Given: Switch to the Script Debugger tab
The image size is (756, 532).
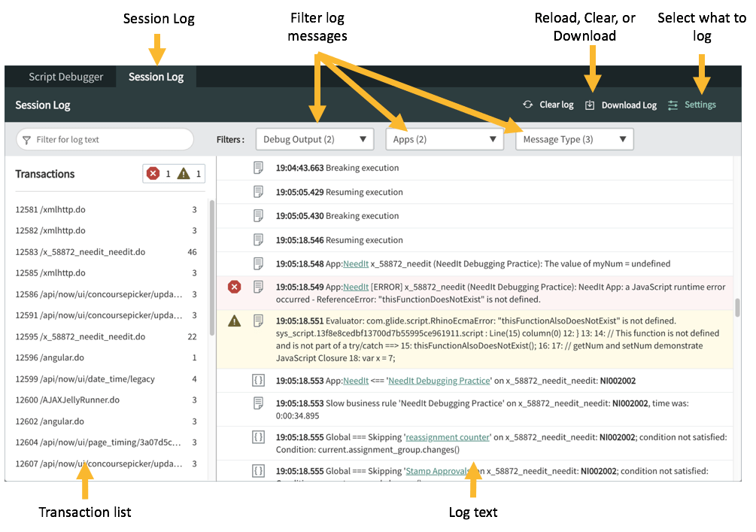Looking at the screenshot, I should click(67, 76).
